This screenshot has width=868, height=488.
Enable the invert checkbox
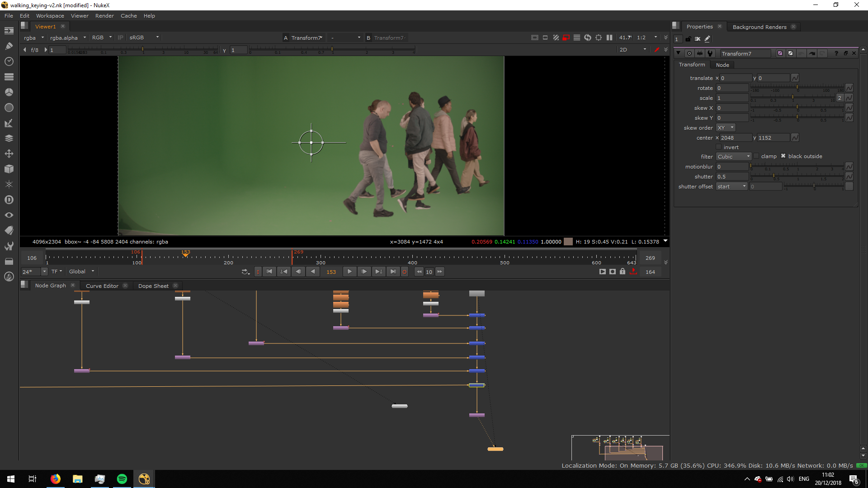(x=719, y=147)
